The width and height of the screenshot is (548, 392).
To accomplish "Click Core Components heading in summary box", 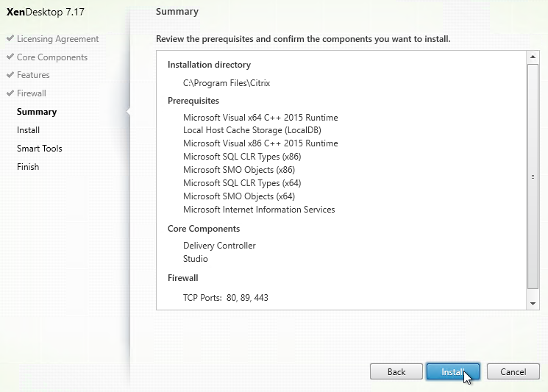I will click(x=204, y=229).
